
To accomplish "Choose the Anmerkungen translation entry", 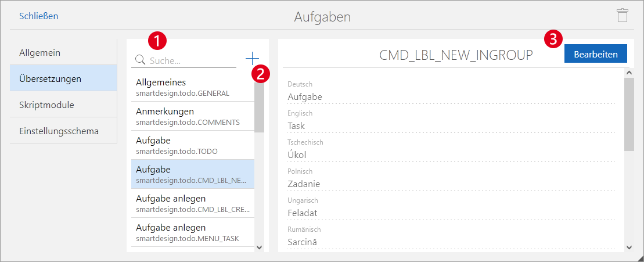I will click(x=190, y=116).
